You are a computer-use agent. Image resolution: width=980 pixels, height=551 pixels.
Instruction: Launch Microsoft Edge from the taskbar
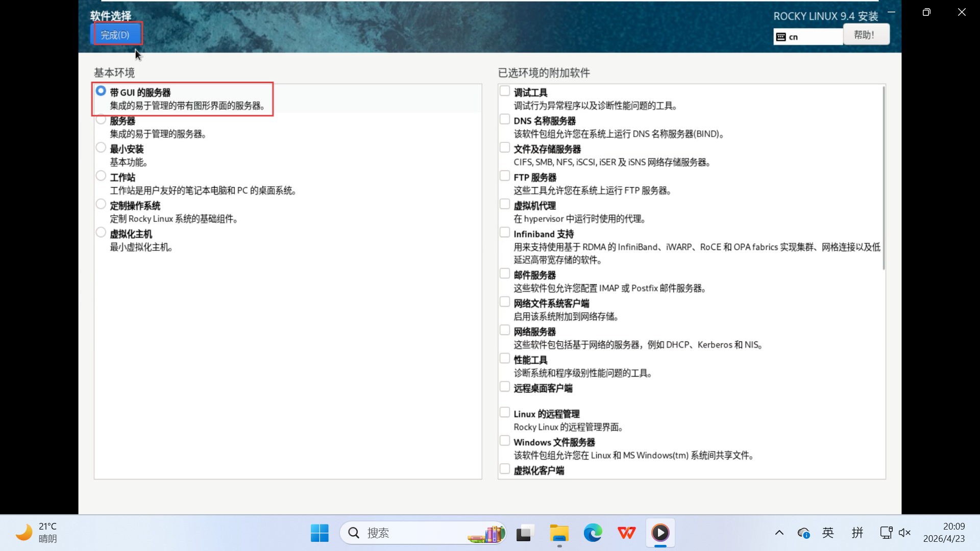tap(593, 533)
